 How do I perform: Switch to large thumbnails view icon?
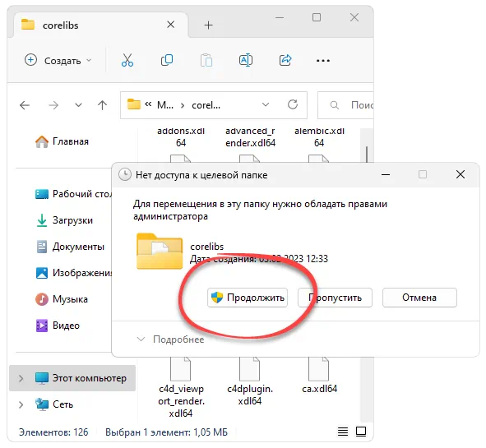(x=361, y=432)
